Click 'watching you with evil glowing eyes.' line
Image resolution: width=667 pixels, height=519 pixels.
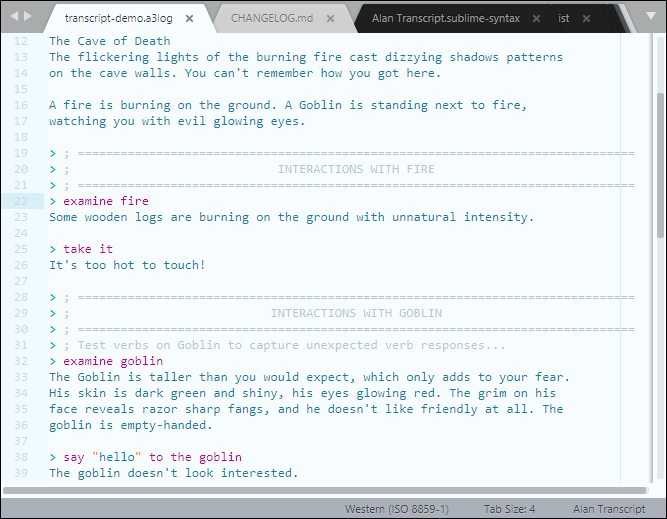point(177,121)
